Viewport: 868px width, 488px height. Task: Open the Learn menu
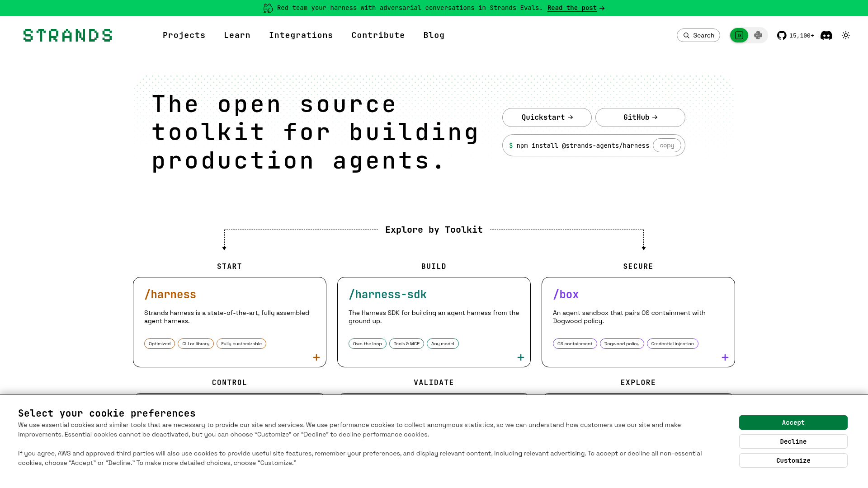click(237, 35)
